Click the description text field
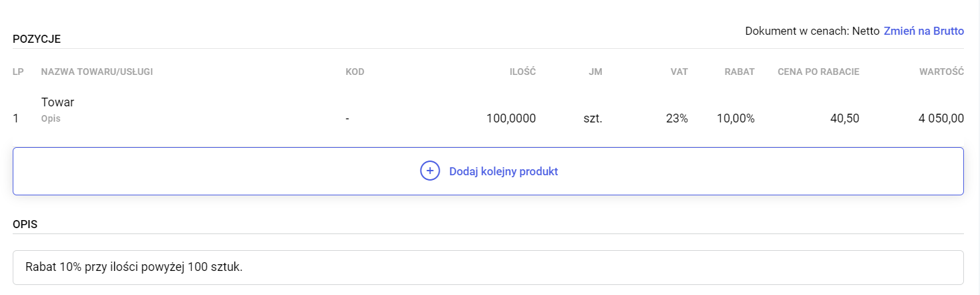980x295 pixels. [488, 268]
